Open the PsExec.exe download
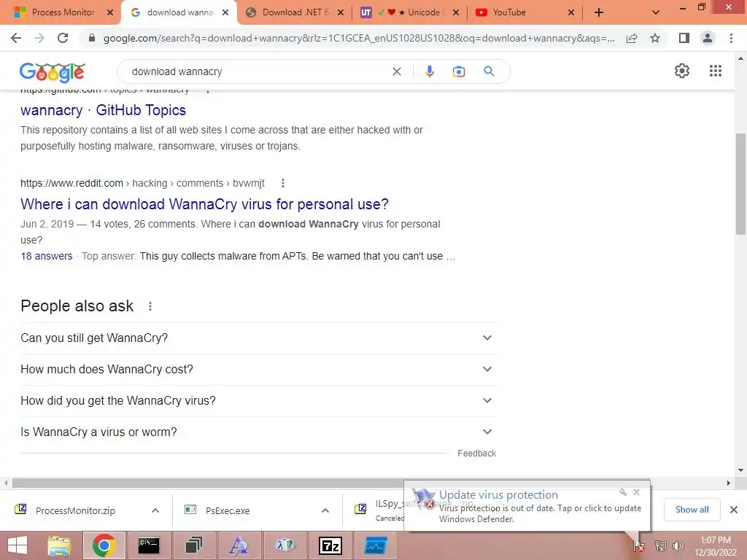This screenshot has width=747, height=560. click(228, 510)
